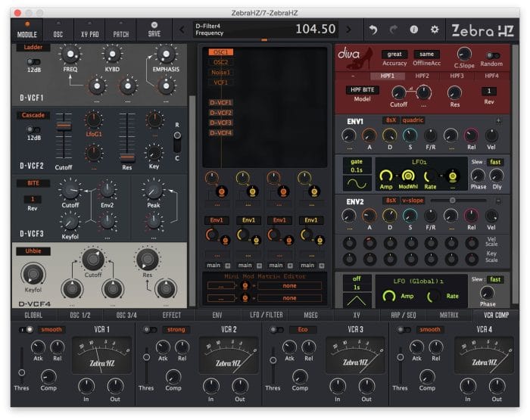The height and width of the screenshot is (420, 530).
Task: Go to previous preset with left chevron
Action: tap(182, 30)
